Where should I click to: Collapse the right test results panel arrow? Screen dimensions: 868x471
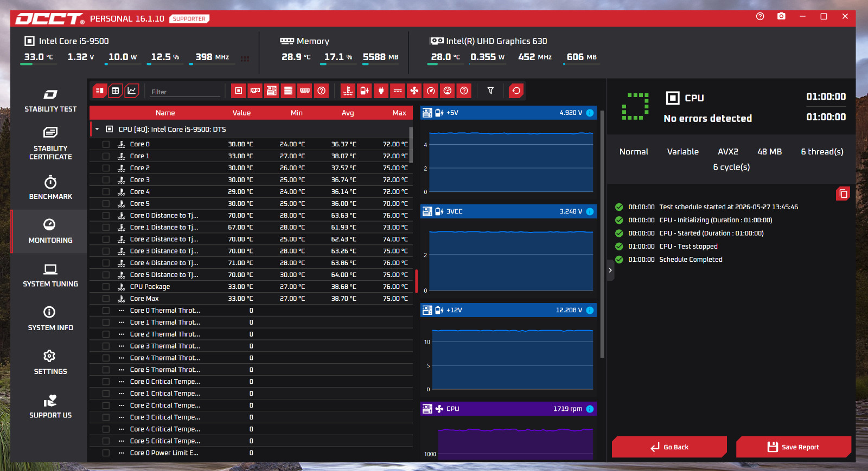point(610,270)
